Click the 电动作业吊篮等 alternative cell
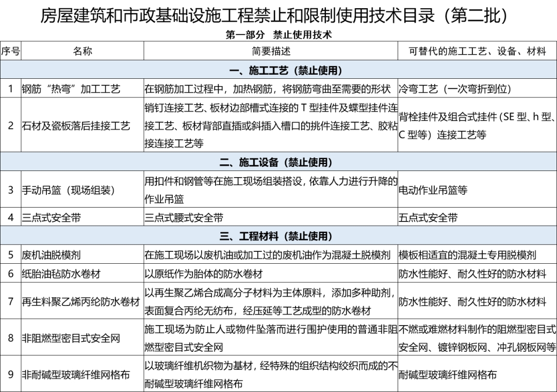 click(x=433, y=190)
